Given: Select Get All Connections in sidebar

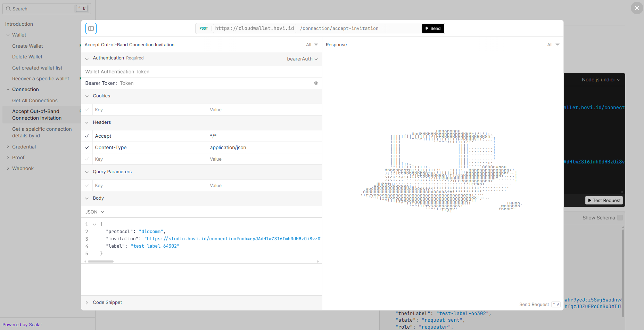Looking at the screenshot, I should [35, 100].
